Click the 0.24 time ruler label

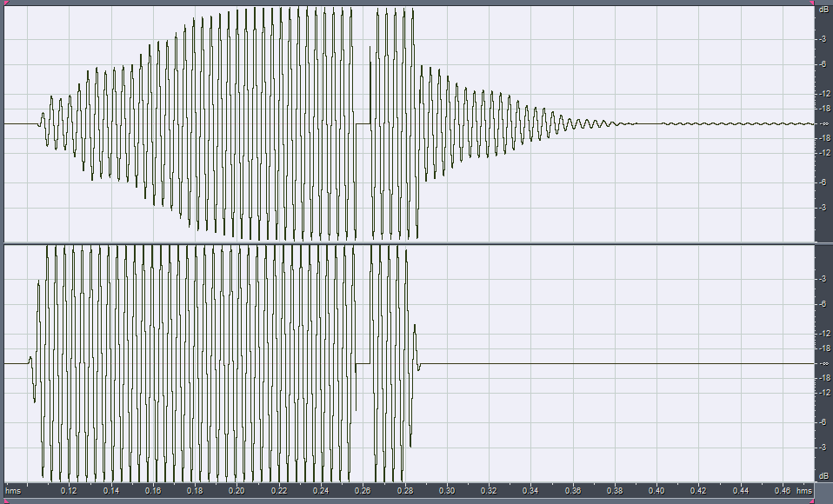pos(321,491)
